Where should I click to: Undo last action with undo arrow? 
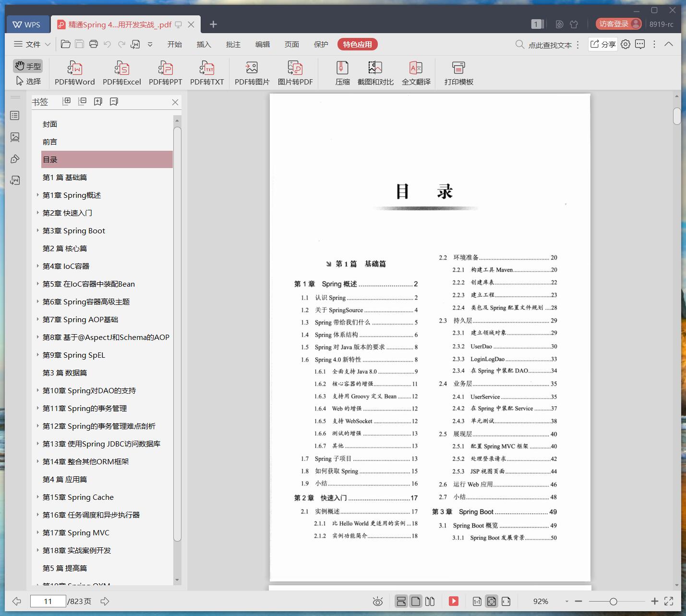(x=108, y=44)
